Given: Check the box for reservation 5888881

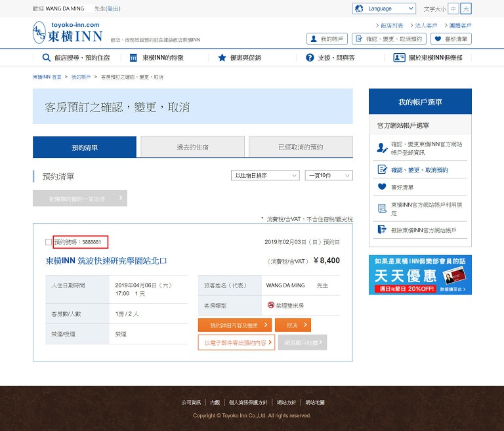Looking at the screenshot, I should click(49, 242).
